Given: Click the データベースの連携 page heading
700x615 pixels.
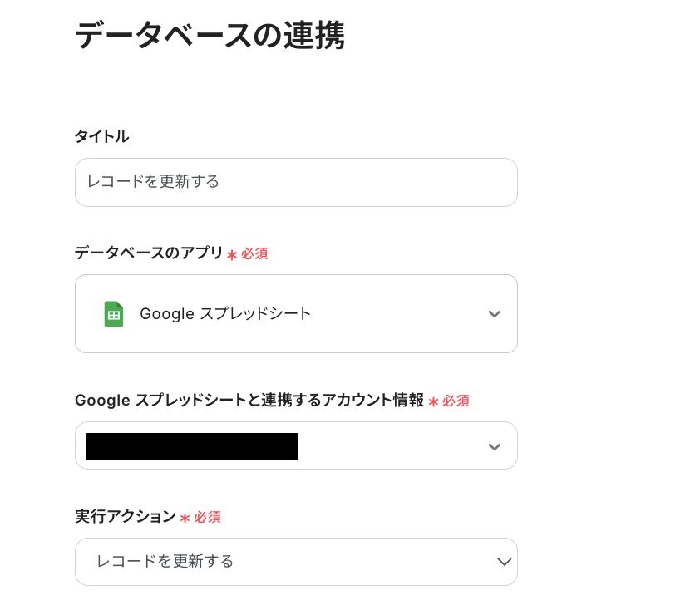Looking at the screenshot, I should click(x=210, y=36).
